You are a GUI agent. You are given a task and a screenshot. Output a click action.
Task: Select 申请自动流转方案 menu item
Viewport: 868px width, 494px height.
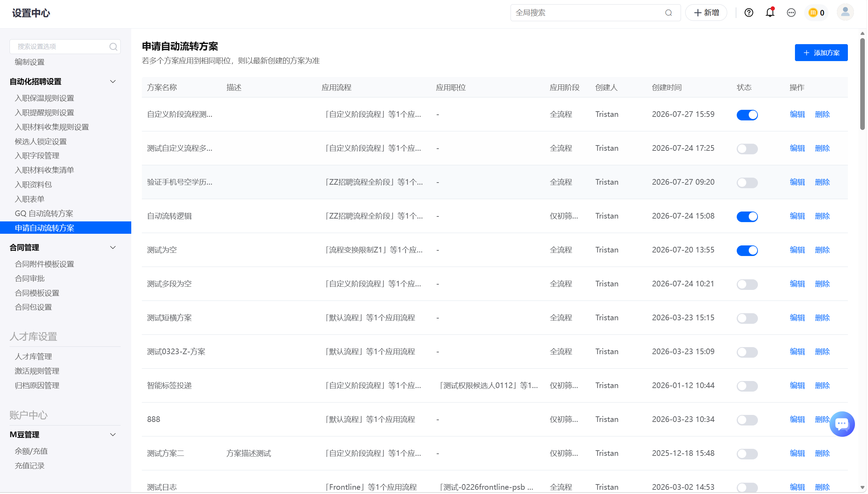click(66, 228)
